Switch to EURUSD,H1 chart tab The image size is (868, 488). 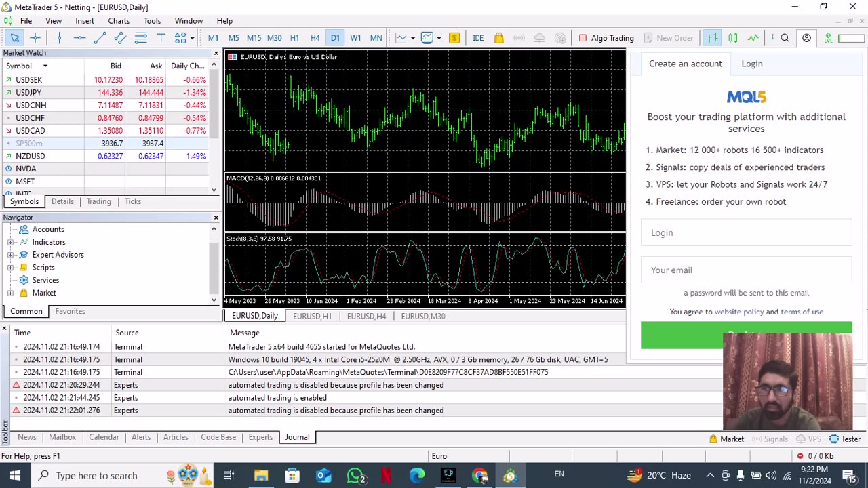click(312, 316)
